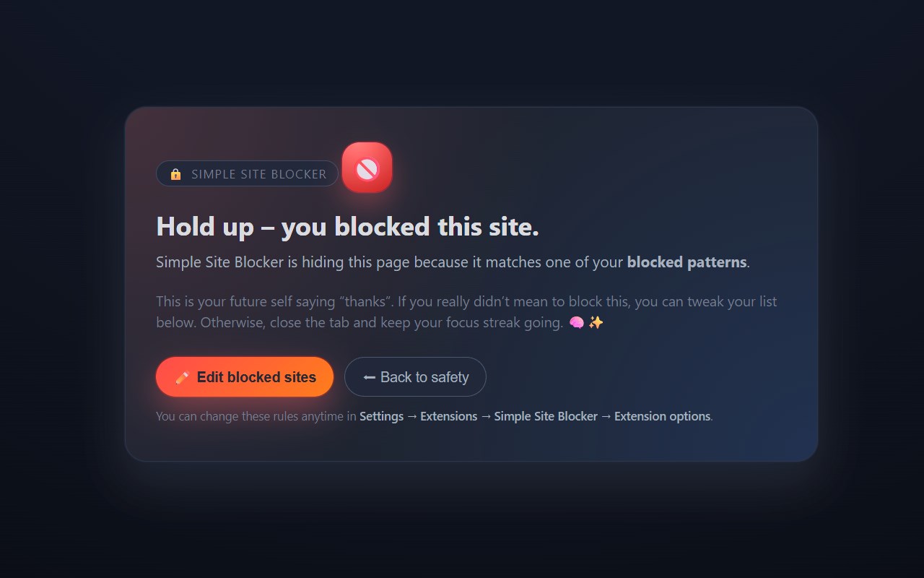Click the sparkles emoji

[x=596, y=322]
